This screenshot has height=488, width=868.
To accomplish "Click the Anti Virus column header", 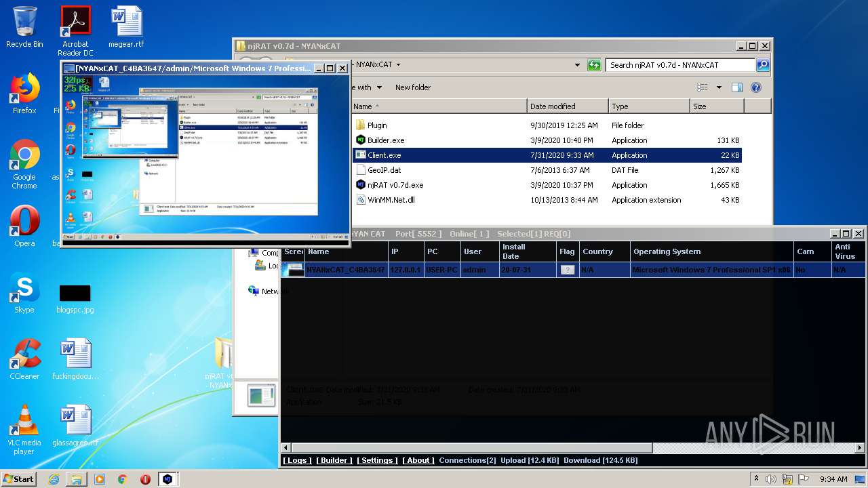I will 849,251.
